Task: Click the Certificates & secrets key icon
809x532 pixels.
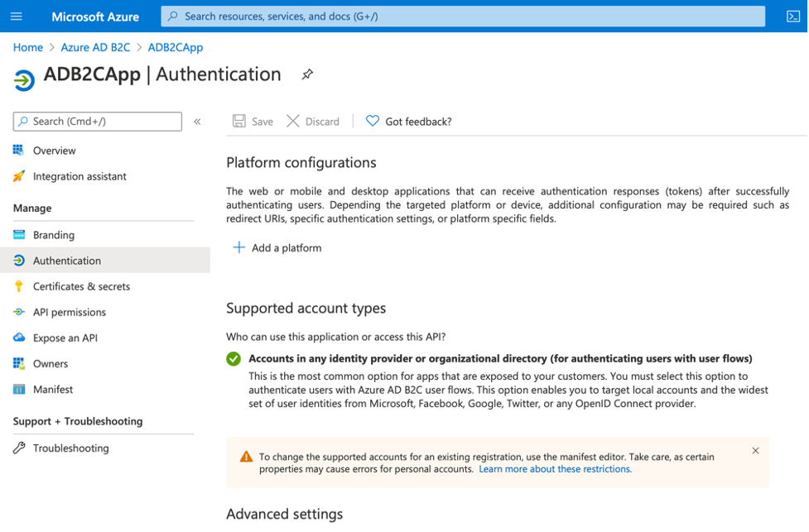Action: pyautogui.click(x=19, y=286)
